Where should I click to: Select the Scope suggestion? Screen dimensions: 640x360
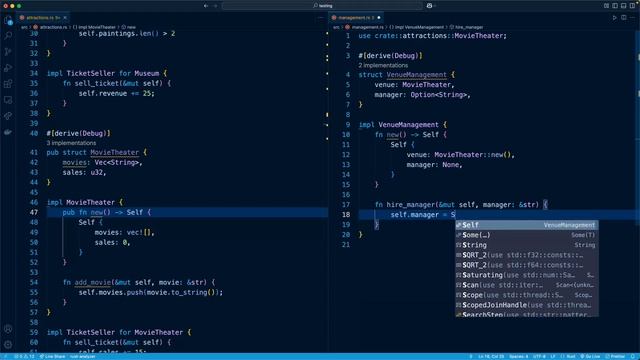527,295
